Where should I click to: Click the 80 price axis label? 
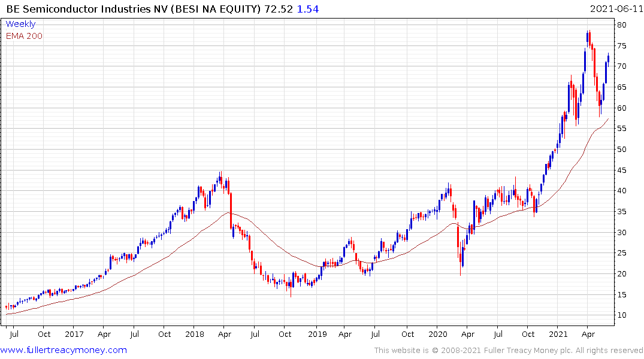pyautogui.click(x=622, y=25)
